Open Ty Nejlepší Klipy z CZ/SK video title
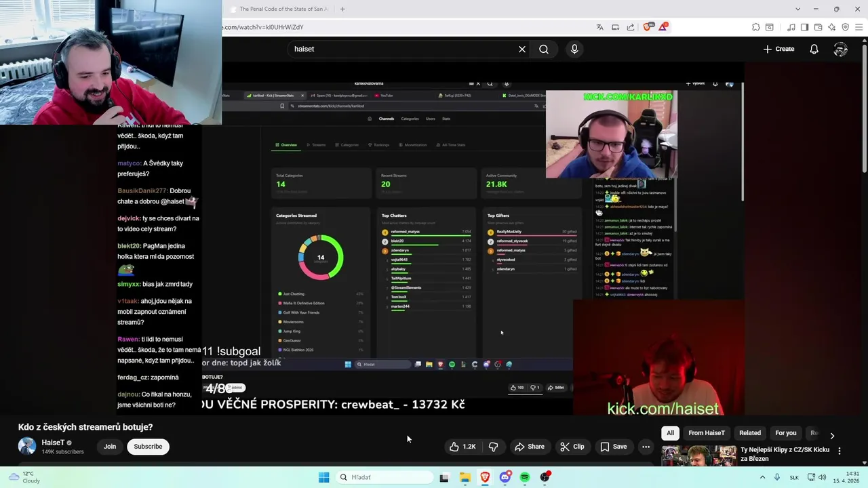Screen dimensions: 868x488 (785, 454)
